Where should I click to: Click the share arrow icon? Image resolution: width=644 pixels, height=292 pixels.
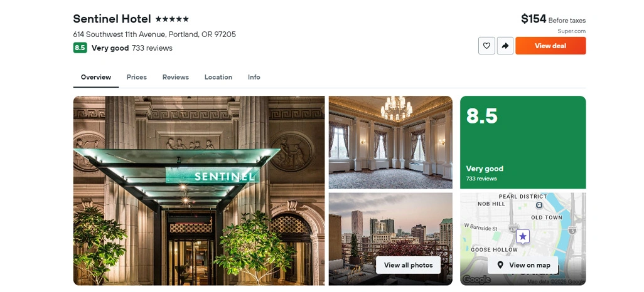click(505, 46)
